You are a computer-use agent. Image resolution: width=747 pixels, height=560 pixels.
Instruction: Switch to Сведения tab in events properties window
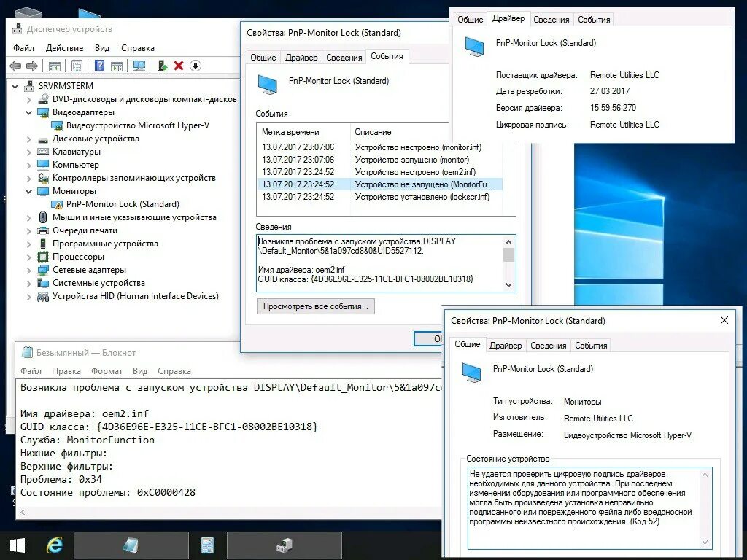tap(344, 57)
